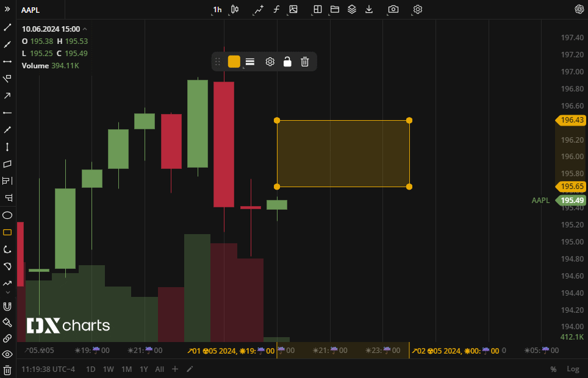Toggle magnet snapping mode
Screen dimensions: 588x378
pyautogui.click(x=7, y=307)
